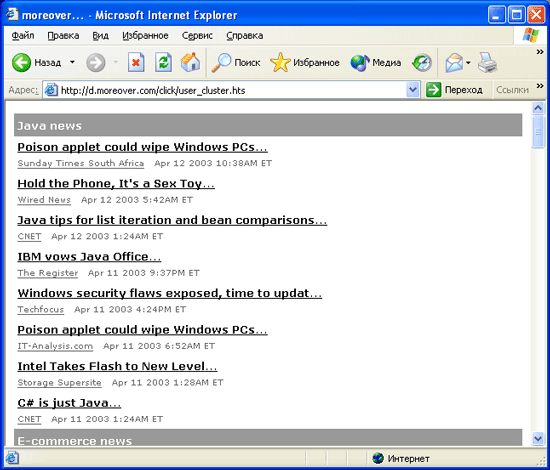Screen dimensions: 550x470
Task: Open C# is just Java link
Action: pyautogui.click(x=69, y=403)
